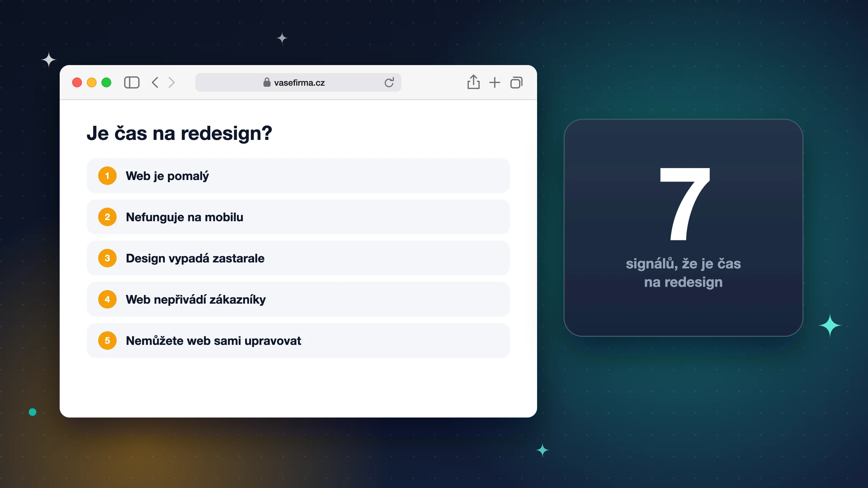The height and width of the screenshot is (488, 868).
Task: Minimize window with the yellow button
Action: point(92,82)
